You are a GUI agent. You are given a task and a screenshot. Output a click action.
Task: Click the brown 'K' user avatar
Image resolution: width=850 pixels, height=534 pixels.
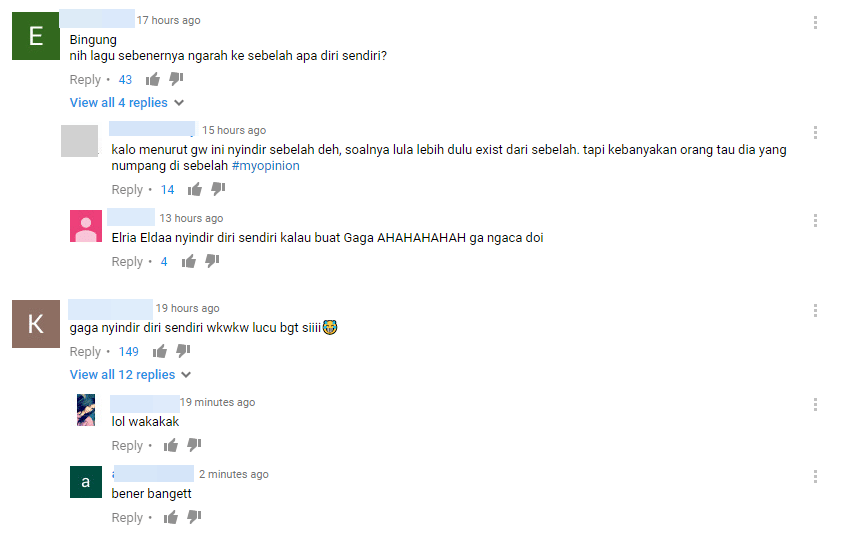[36, 324]
